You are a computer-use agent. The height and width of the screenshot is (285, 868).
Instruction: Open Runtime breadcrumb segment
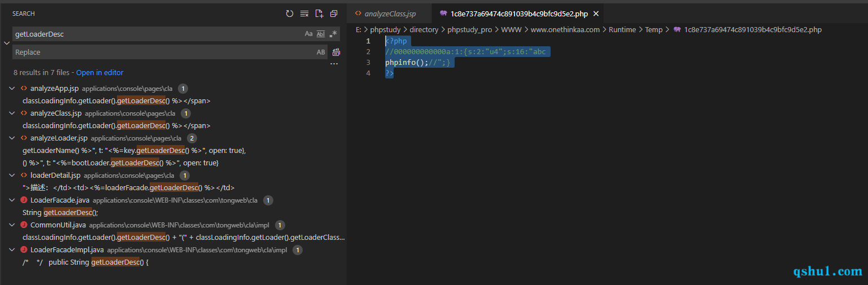point(622,30)
